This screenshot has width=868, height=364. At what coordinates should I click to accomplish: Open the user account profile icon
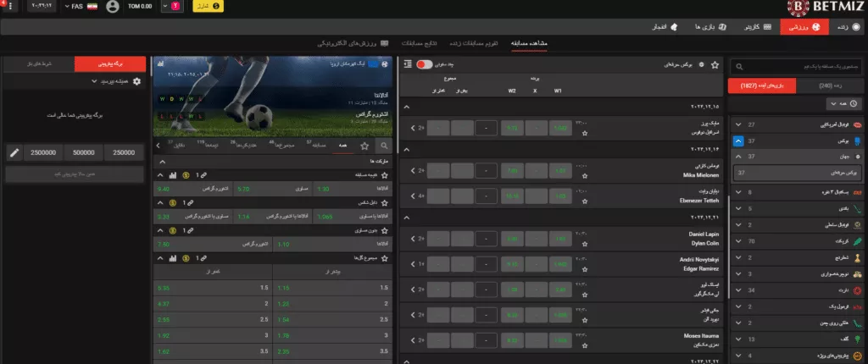(113, 7)
